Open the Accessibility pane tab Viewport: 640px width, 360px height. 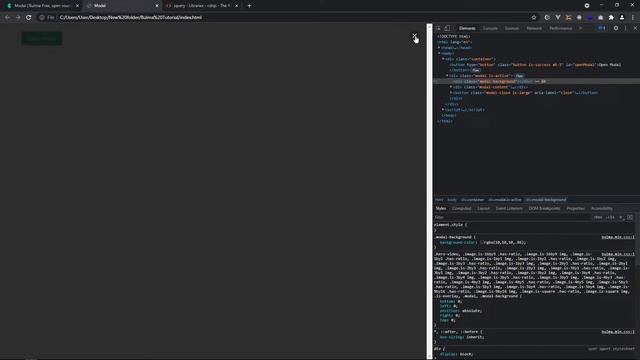pyautogui.click(x=602, y=209)
